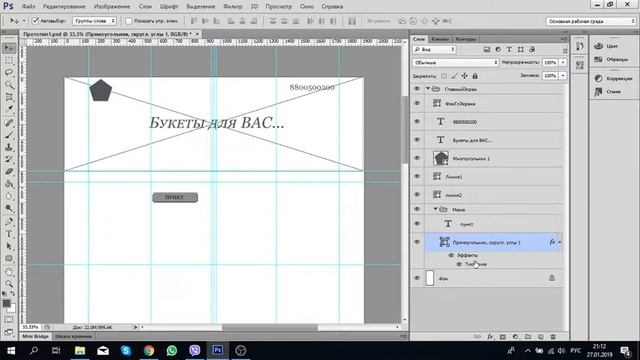Open the Mini Bridge tab
The image size is (640, 360).
click(35, 336)
